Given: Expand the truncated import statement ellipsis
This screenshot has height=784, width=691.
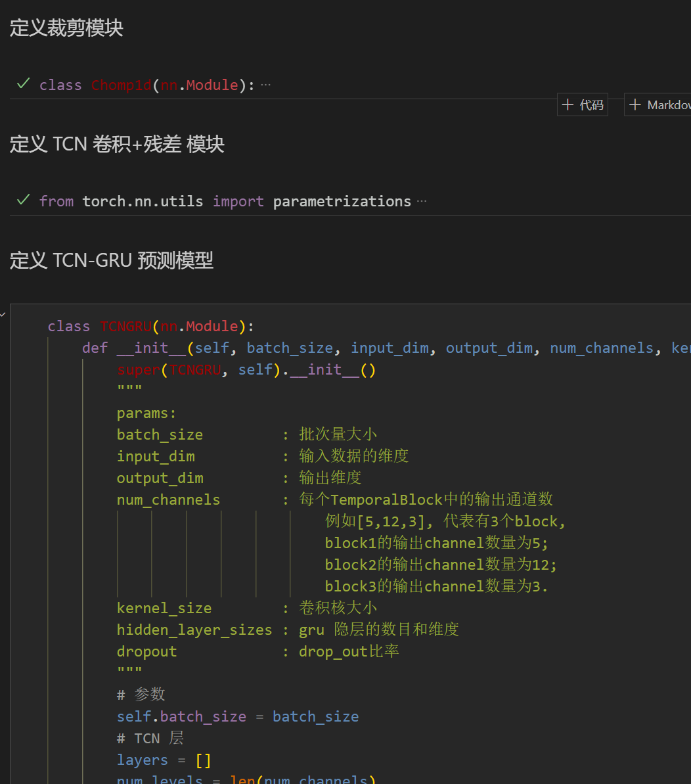Looking at the screenshot, I should coord(422,200).
